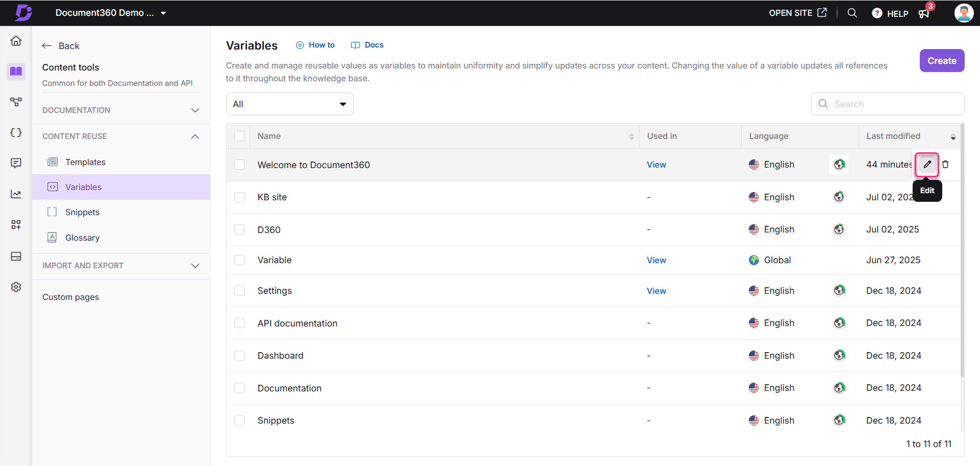Screen dimensions: 980x466
Task: Open the feedback comment icon in left rail
Action: point(16,163)
